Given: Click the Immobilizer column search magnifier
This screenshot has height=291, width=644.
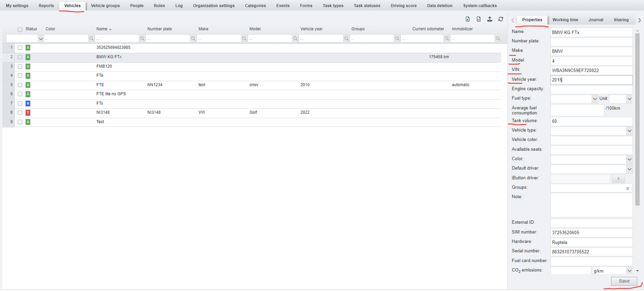Looking at the screenshot, I should click(498, 38).
